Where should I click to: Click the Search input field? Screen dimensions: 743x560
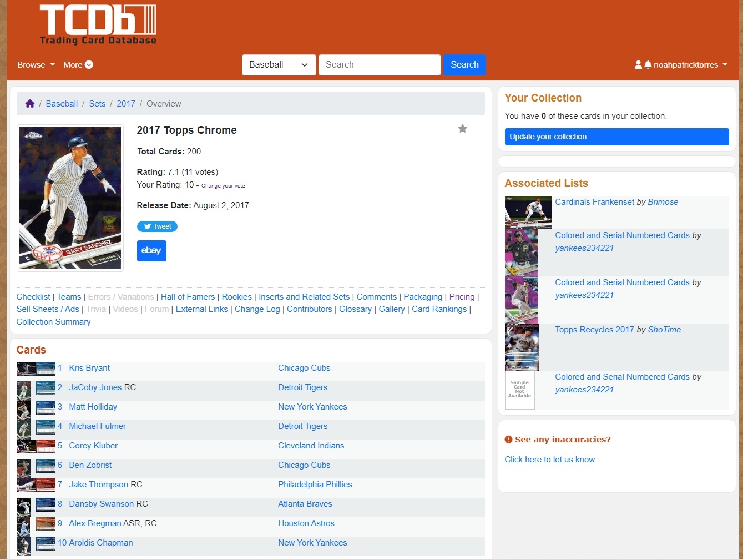380,65
